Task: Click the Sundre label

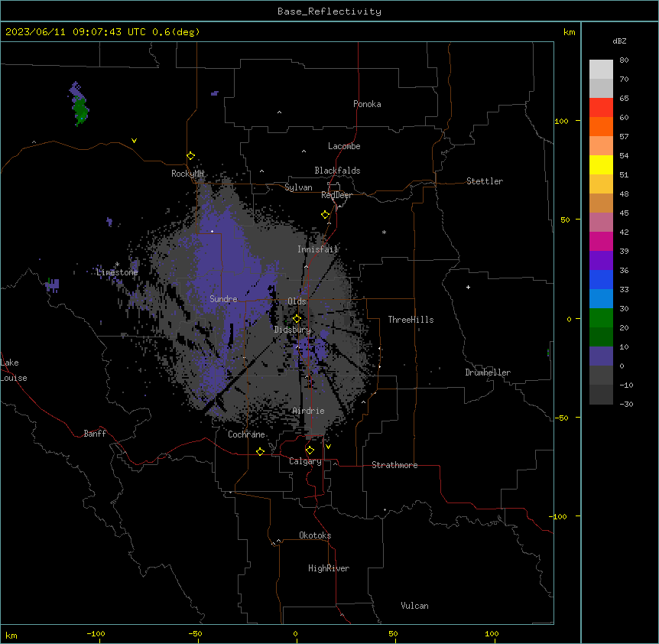Action: coord(223,299)
